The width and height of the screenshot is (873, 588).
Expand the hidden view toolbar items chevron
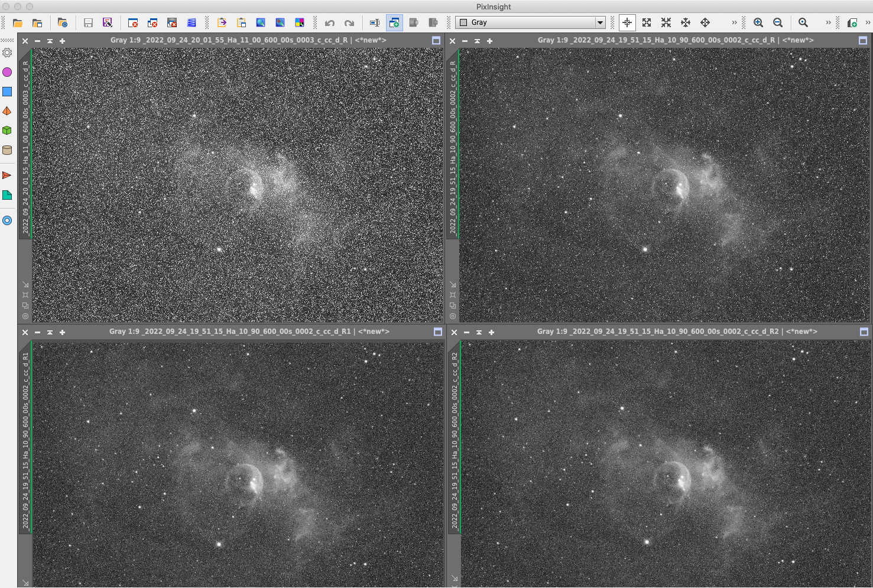click(x=734, y=22)
